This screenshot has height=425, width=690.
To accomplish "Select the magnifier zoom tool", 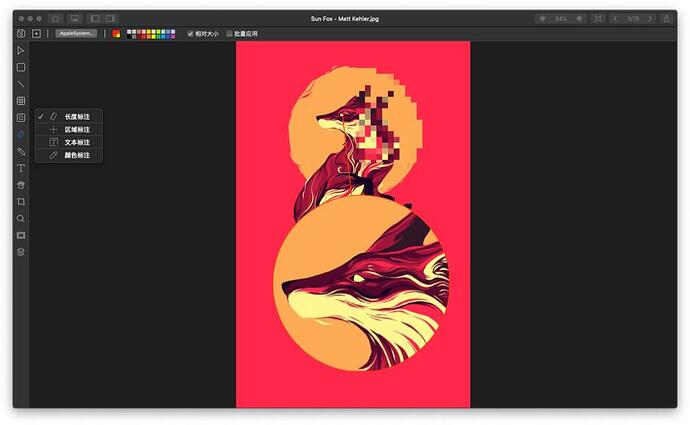I will [21, 218].
